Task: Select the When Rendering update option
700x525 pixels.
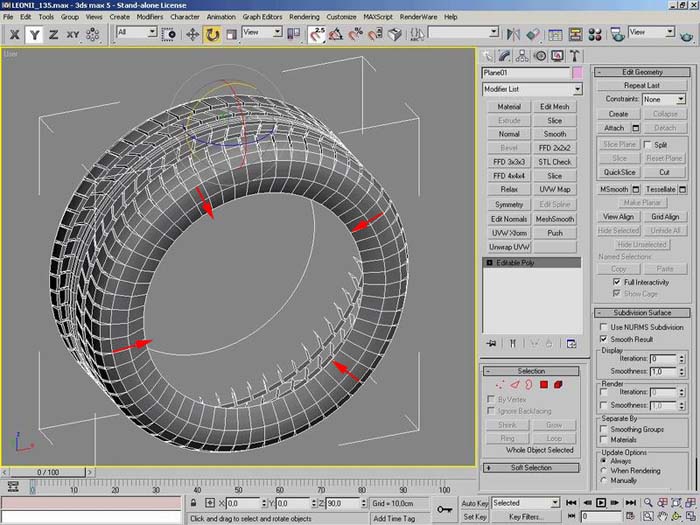Action: [x=603, y=470]
